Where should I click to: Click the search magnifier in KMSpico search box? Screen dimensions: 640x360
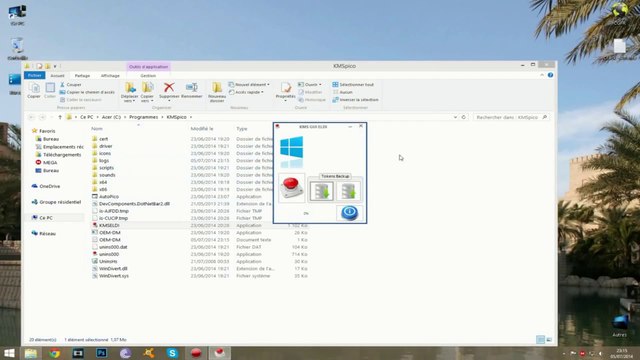(x=544, y=117)
